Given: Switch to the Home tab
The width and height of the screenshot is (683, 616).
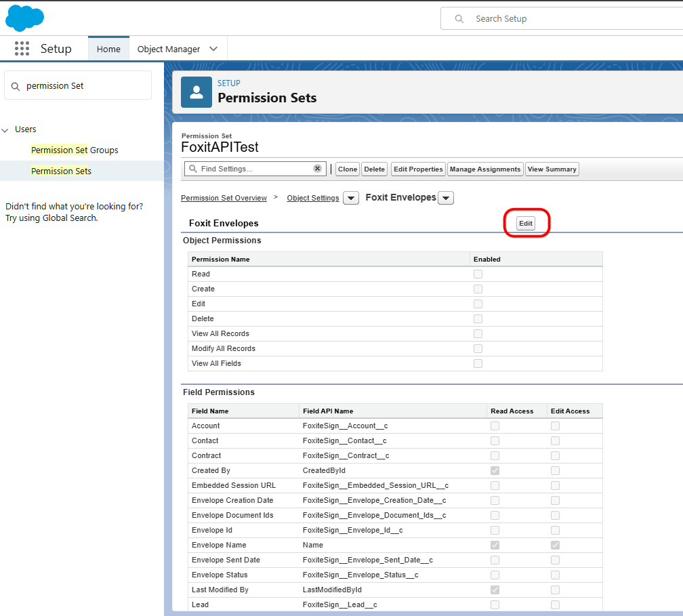Looking at the screenshot, I should pos(108,49).
